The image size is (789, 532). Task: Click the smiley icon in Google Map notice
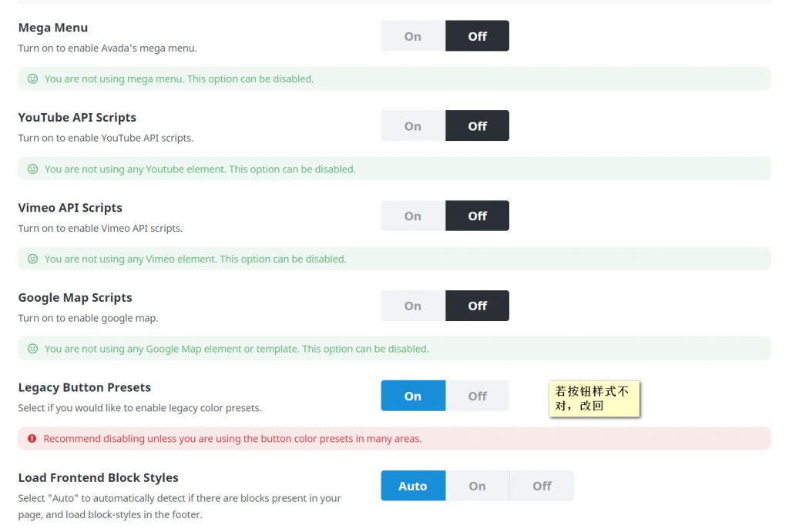tap(32, 349)
